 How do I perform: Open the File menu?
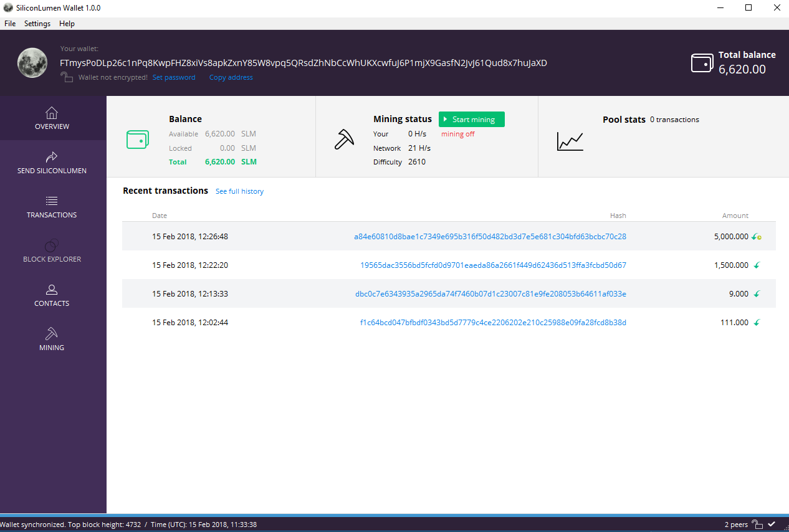pos(10,23)
